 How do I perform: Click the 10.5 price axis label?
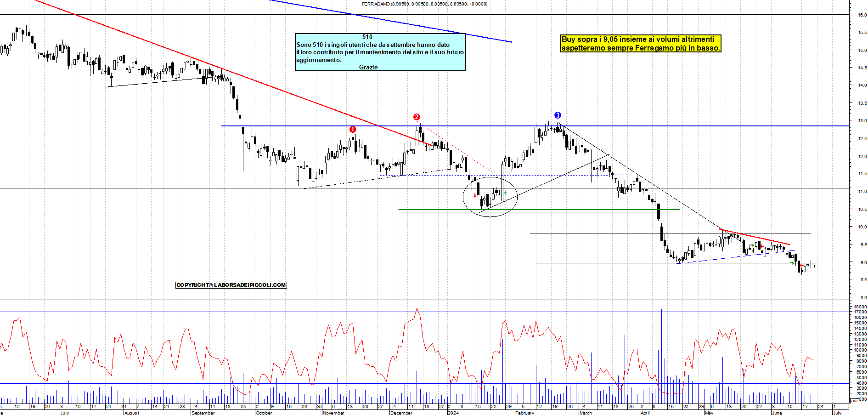[x=862, y=210]
